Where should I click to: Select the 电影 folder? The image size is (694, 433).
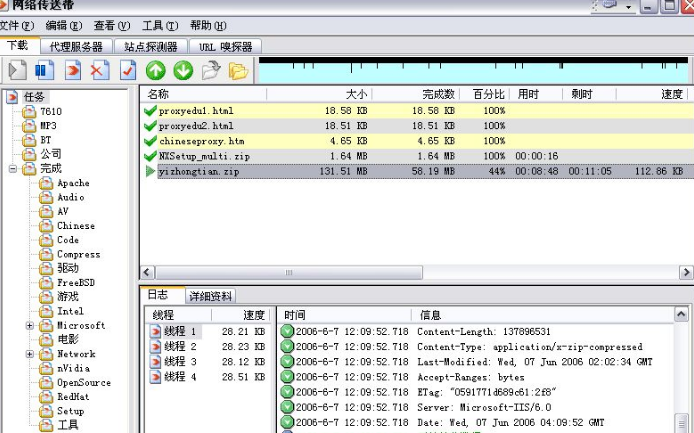(x=68, y=339)
